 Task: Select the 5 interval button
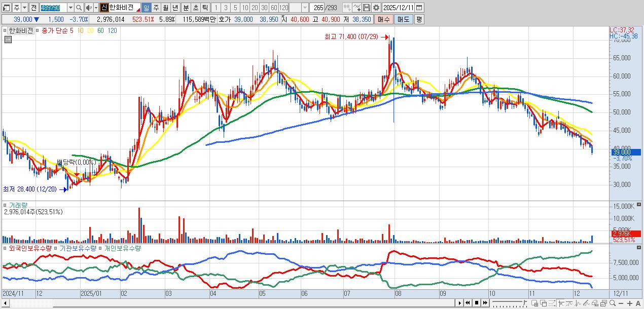click(x=235, y=8)
